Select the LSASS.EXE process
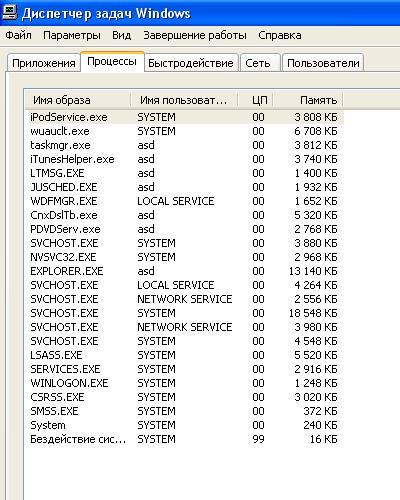Viewport: 400px width, 500px height. [184, 355]
